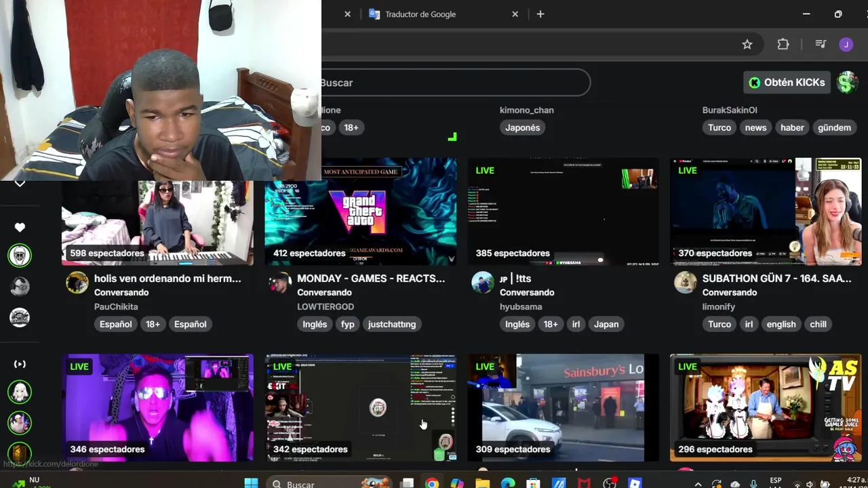Show hidden system tray icons
Image resolution: width=868 pixels, height=488 pixels.
coord(698,484)
